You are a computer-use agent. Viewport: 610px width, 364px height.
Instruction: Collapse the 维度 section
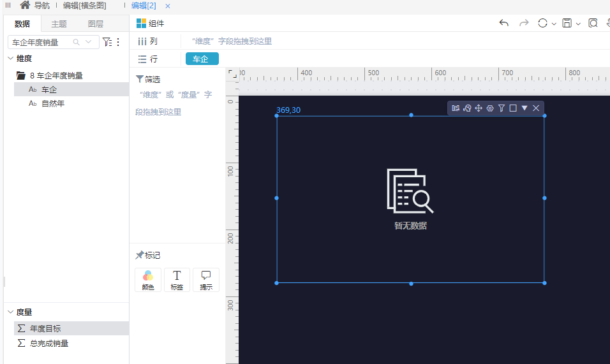coord(10,58)
